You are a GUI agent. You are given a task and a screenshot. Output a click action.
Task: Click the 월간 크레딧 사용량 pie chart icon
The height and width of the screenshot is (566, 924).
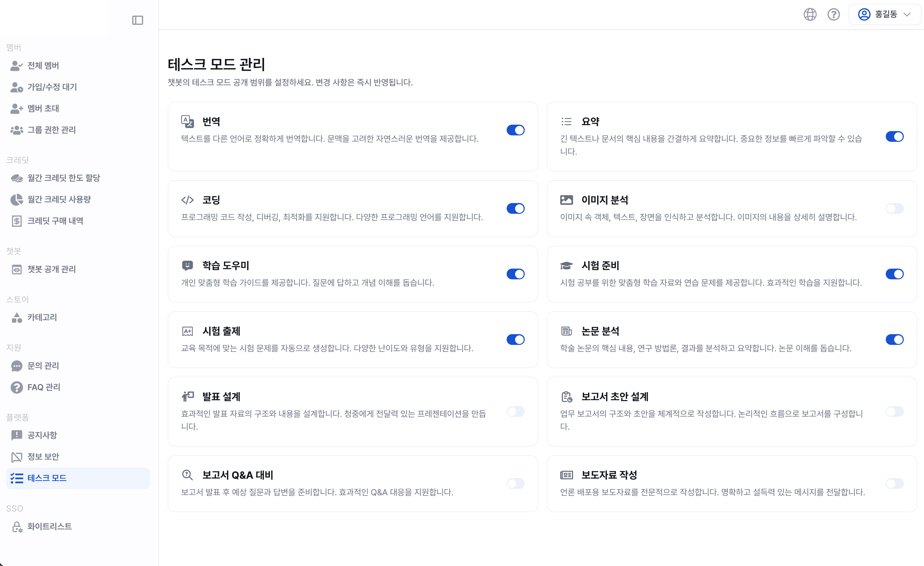[17, 199]
